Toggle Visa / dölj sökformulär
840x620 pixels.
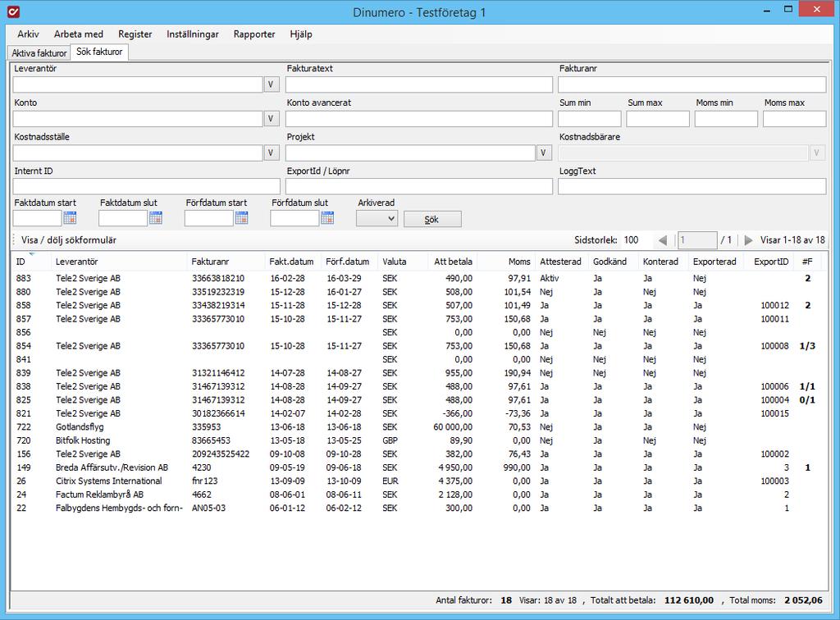tap(69, 239)
